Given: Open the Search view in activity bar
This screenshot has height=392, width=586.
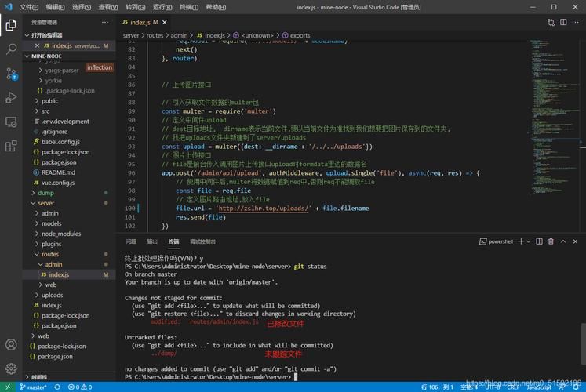Looking at the screenshot, I should [x=11, y=49].
